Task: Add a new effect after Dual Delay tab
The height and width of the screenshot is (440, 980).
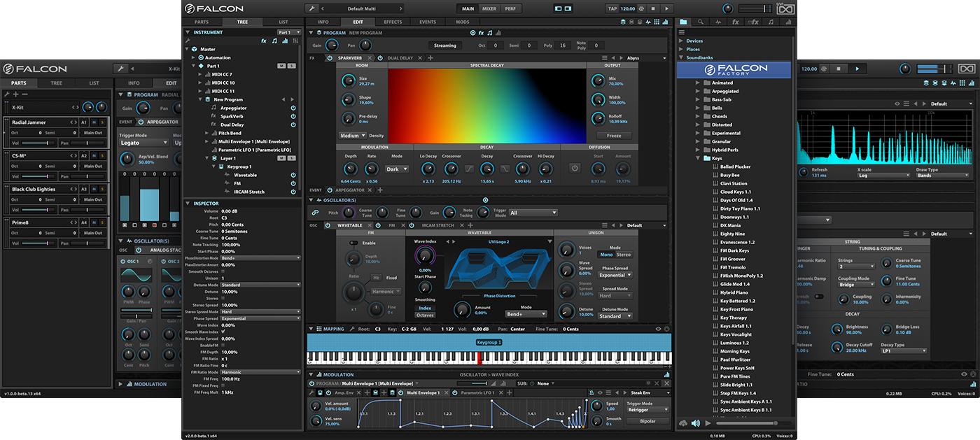Action: 430,58
